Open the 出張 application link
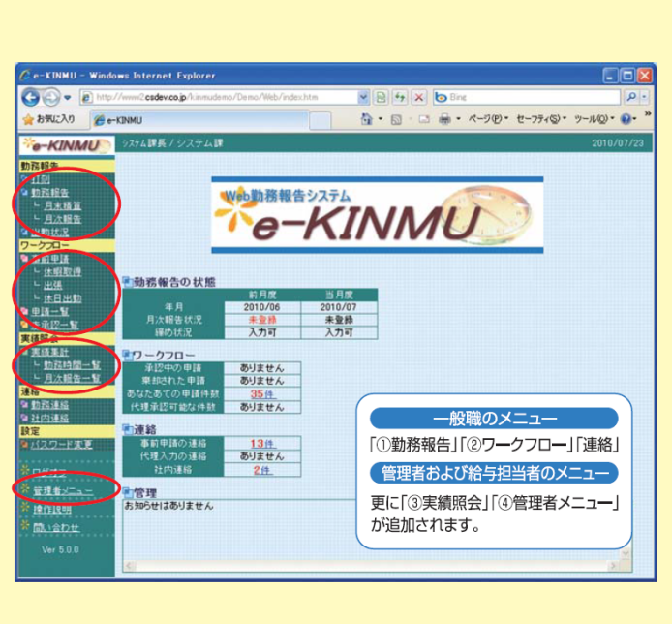 (x=53, y=285)
